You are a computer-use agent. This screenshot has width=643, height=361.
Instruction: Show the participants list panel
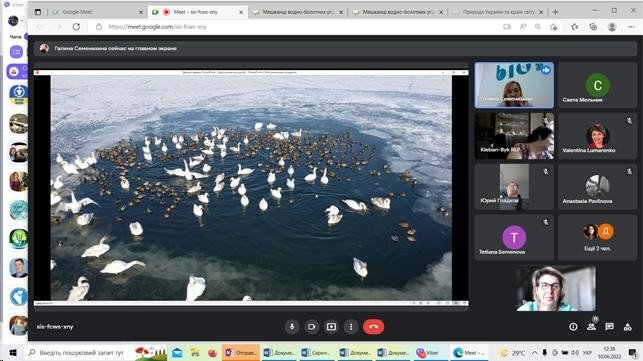click(x=591, y=327)
